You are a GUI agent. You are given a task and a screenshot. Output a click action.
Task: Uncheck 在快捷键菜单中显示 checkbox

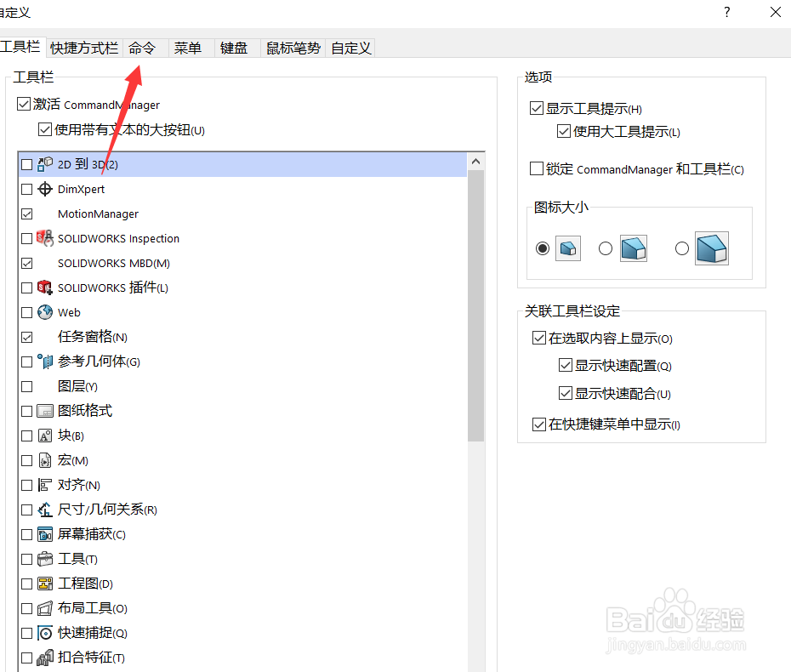[538, 424]
